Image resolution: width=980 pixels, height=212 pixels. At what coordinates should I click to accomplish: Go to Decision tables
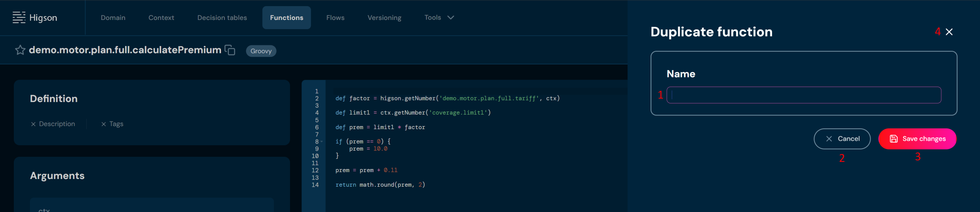tap(222, 18)
